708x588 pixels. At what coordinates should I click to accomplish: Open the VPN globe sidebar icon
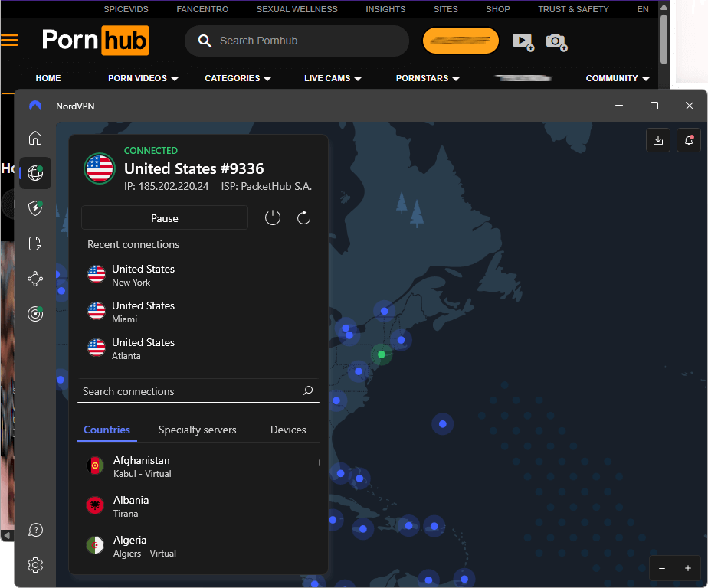point(35,173)
